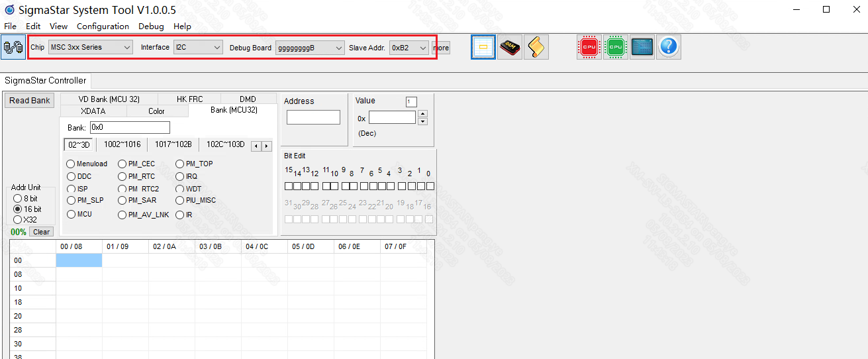The height and width of the screenshot is (359, 868).
Task: Open the blue question mark help icon
Action: coord(669,47)
